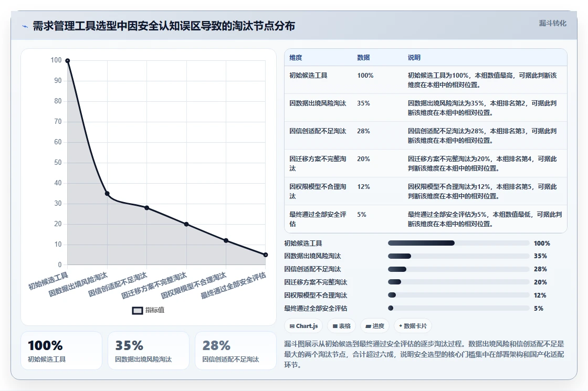Click the 12% value in the table
This screenshot has height=391, width=588.
tap(363, 186)
